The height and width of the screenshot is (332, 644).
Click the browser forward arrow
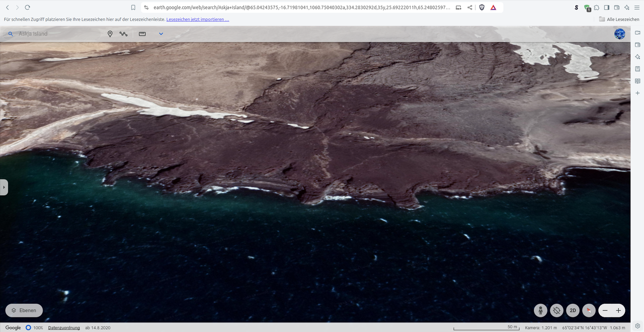17,8
